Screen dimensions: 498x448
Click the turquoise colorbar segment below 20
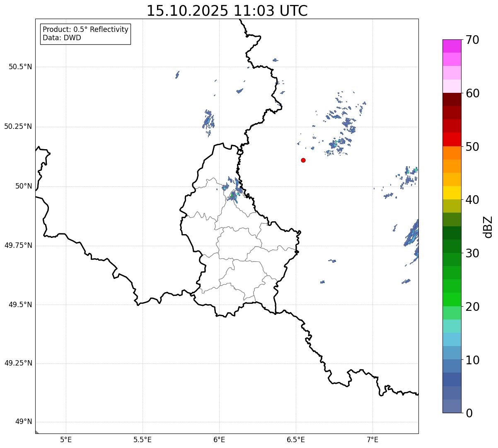[452, 326]
